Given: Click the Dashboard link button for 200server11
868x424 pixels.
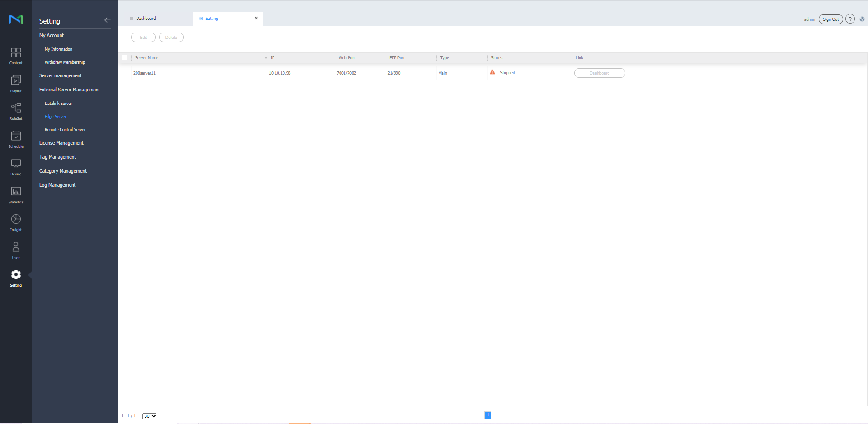Looking at the screenshot, I should coord(599,73).
